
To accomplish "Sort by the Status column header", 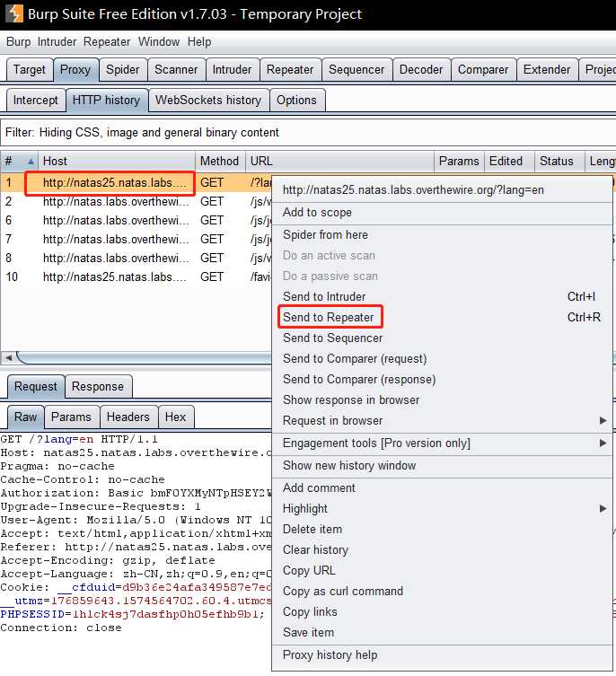I will pyautogui.click(x=559, y=162).
